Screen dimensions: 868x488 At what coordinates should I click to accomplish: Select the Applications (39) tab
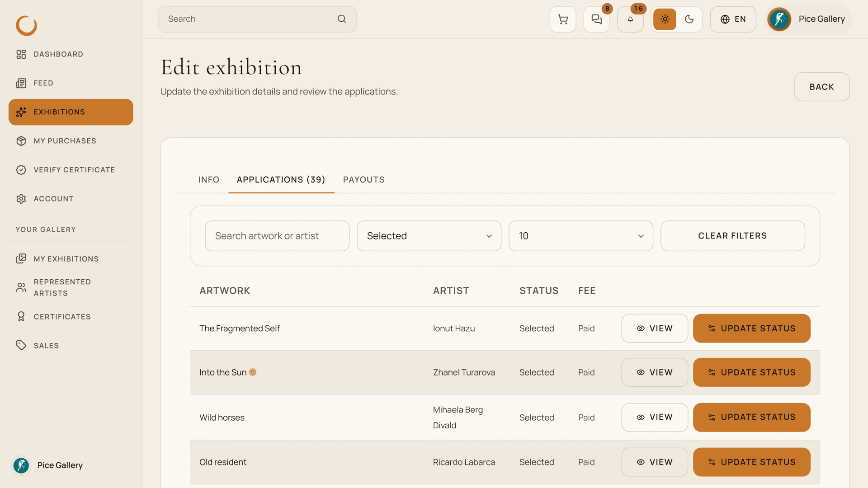click(x=281, y=180)
